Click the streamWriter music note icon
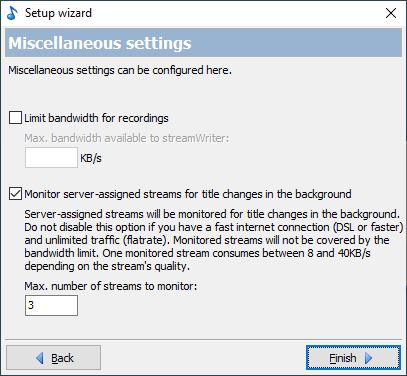 point(12,13)
